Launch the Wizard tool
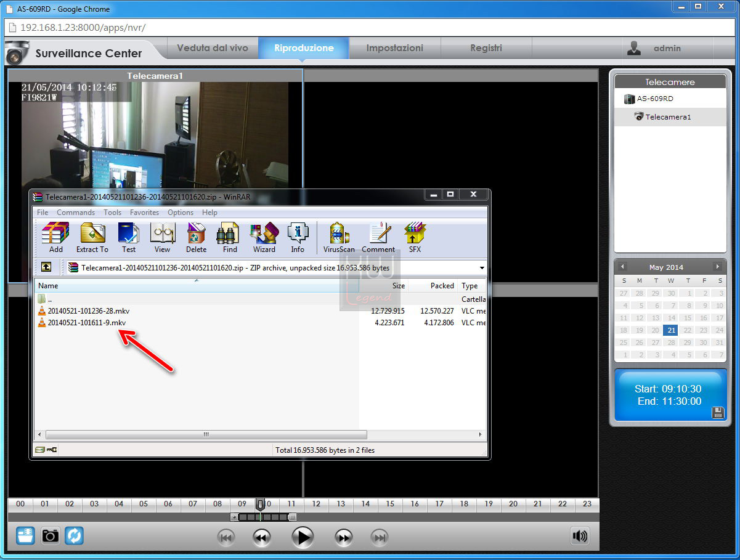Image resolution: width=740 pixels, height=560 pixels. (x=264, y=238)
